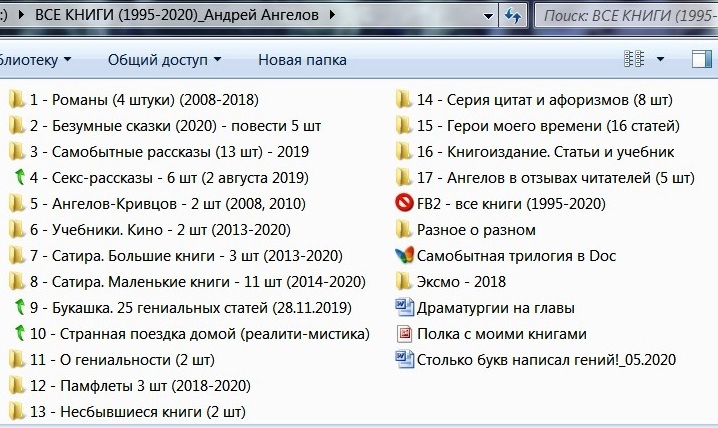
Task: Click the folder icon of 1 - Романы
Action: point(17,100)
